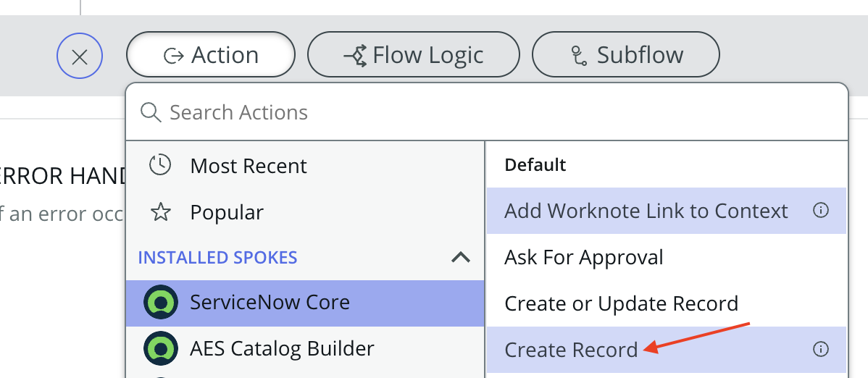The height and width of the screenshot is (378, 868).
Task: Open the Action picker button
Action: 211,55
